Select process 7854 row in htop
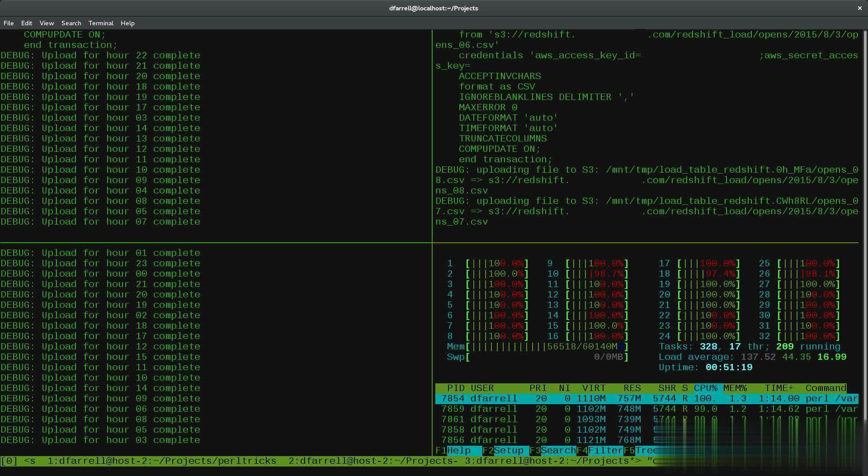868x476 pixels. [x=646, y=399]
